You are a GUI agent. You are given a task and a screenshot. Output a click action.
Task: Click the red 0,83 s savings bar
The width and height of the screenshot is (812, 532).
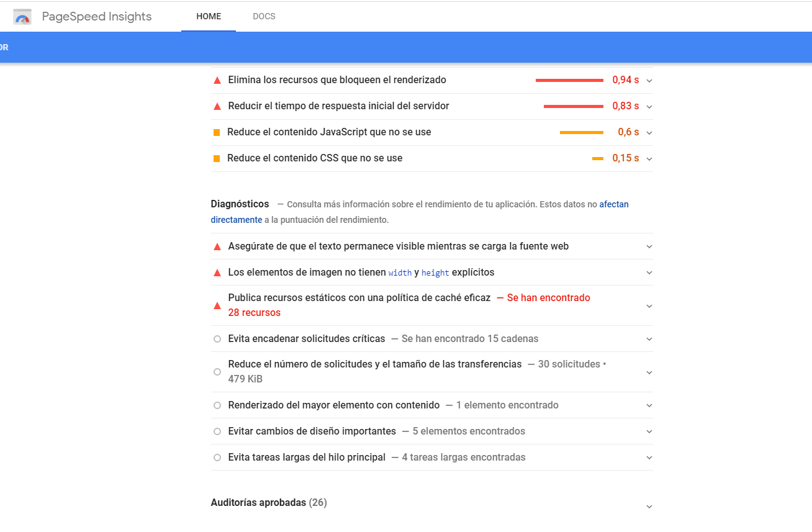click(574, 106)
